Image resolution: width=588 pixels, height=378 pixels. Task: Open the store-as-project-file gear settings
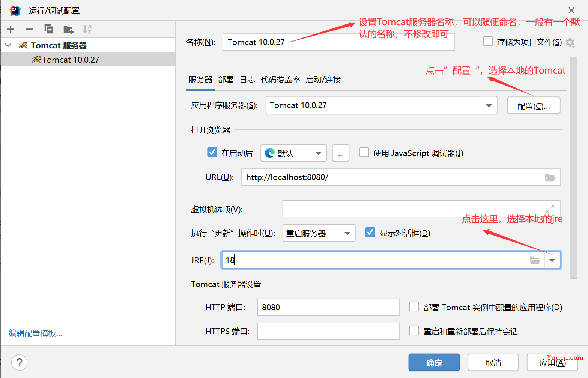point(570,43)
